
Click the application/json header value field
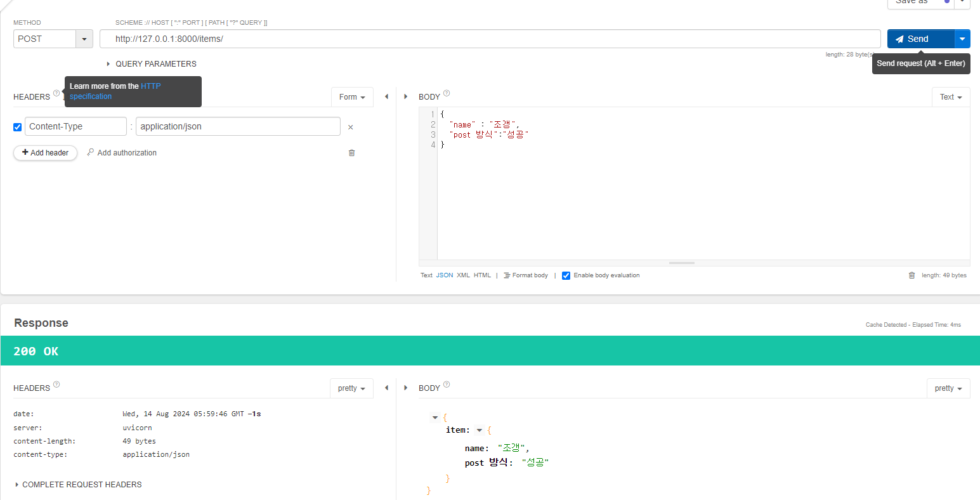coord(238,126)
